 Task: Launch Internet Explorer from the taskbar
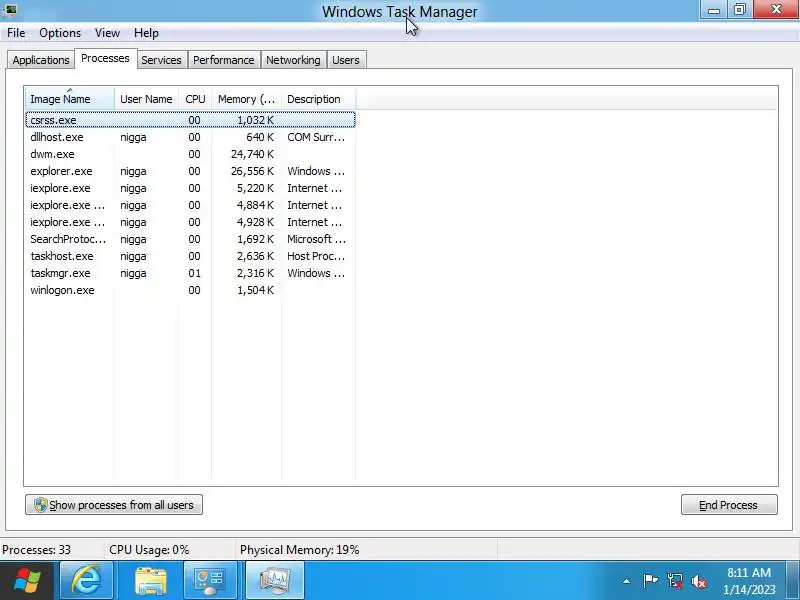pyautogui.click(x=87, y=581)
